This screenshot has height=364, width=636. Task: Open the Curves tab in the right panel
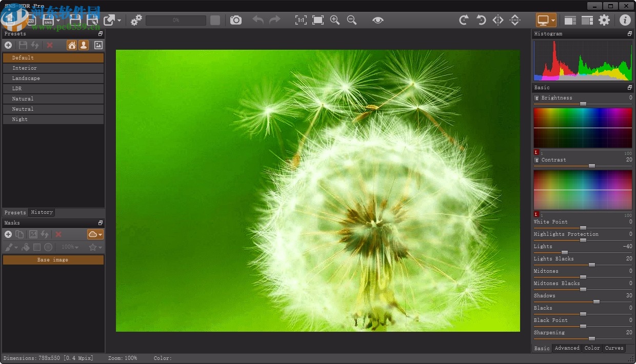pos(614,348)
